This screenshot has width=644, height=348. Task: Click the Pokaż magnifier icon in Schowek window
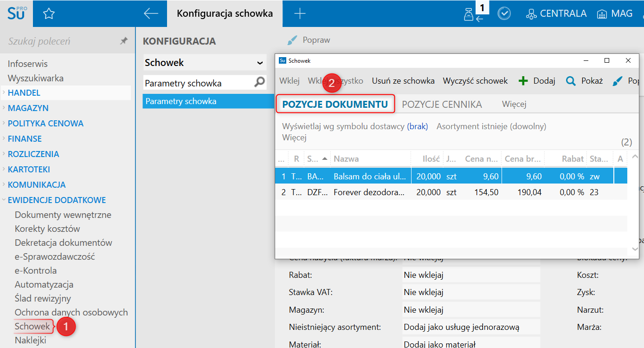[571, 81]
